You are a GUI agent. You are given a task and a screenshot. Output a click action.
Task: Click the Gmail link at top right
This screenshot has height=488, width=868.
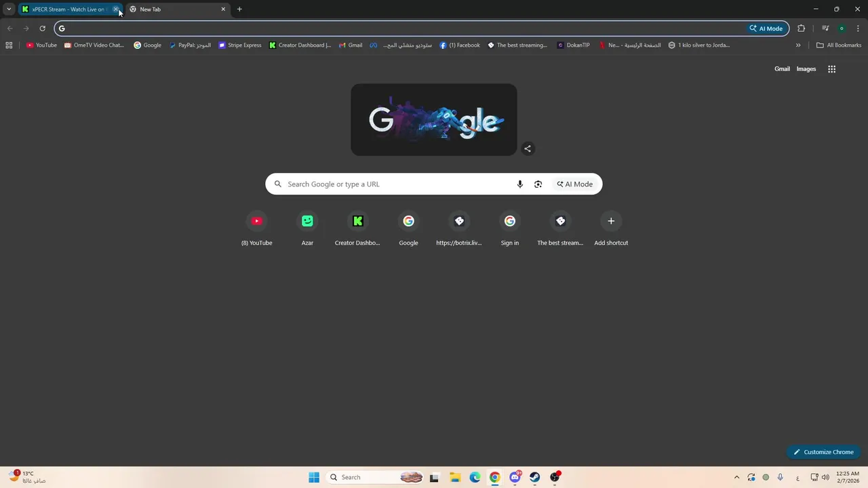(x=782, y=68)
